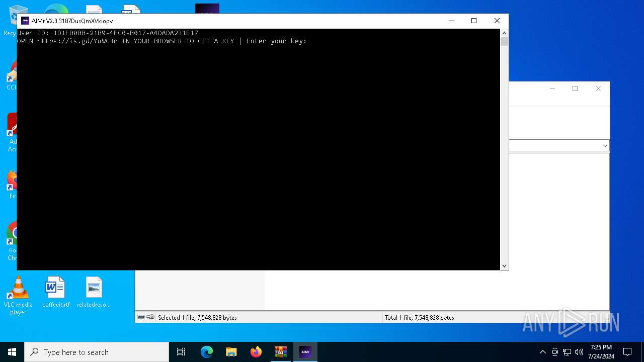Maximize the background WinRAR window
This screenshot has width=644, height=362.
[x=575, y=88]
